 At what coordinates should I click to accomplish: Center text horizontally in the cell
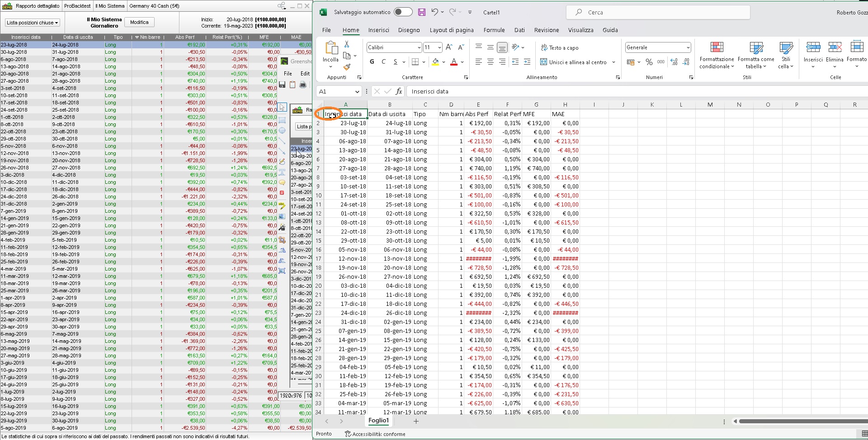point(491,62)
